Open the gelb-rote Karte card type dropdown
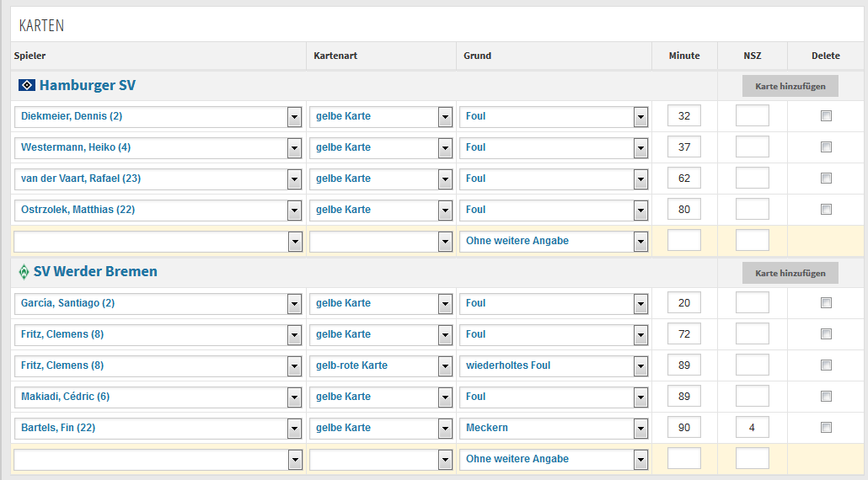 click(x=381, y=365)
